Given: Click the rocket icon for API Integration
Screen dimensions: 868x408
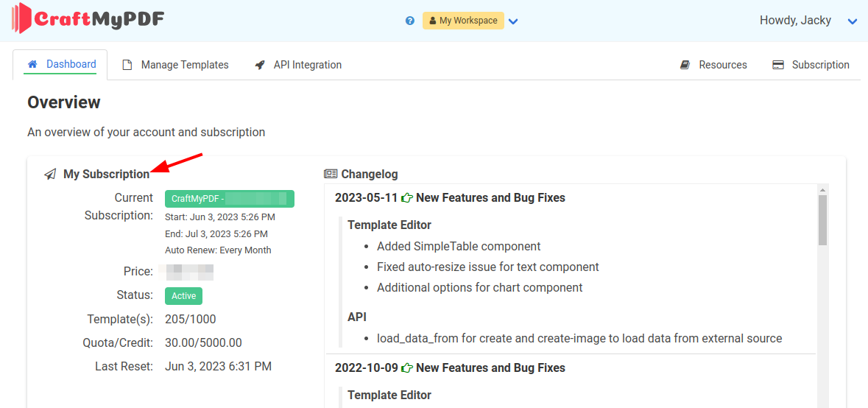Looking at the screenshot, I should point(260,65).
